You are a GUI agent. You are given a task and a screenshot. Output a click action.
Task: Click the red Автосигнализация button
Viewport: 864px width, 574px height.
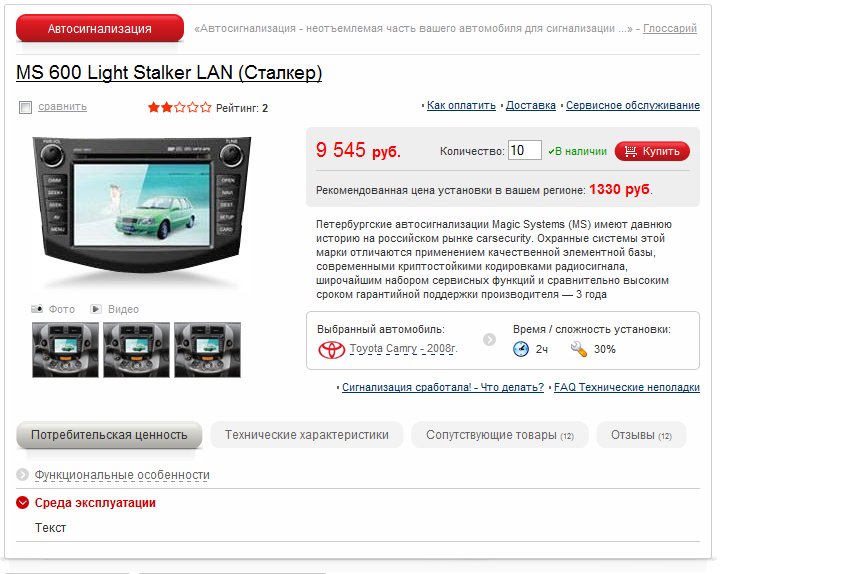pos(100,28)
